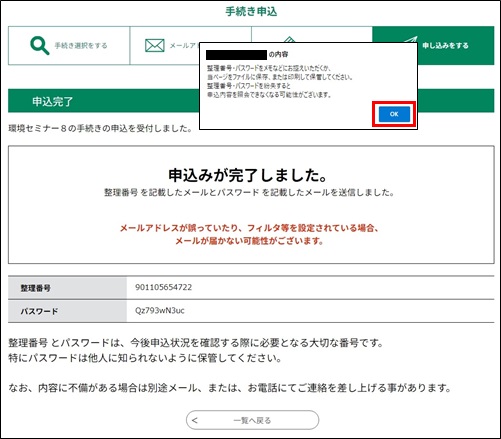Click the left chevron in back button
The height and width of the screenshot is (439, 501).
click(x=195, y=420)
